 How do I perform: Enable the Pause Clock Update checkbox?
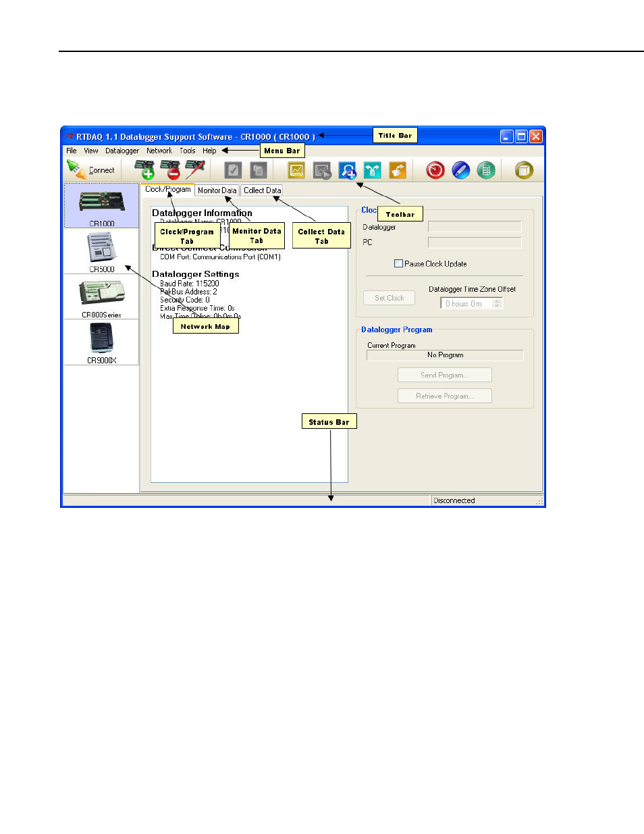(x=398, y=263)
